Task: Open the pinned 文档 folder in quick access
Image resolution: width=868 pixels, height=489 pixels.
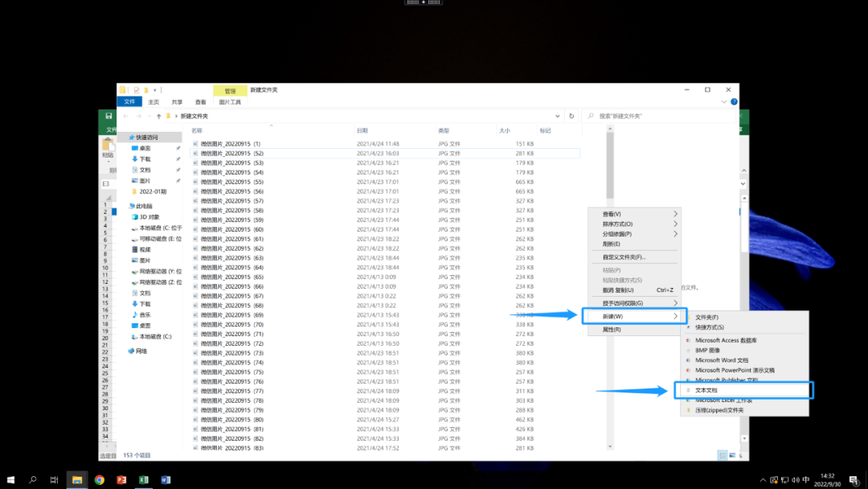Action: pyautogui.click(x=145, y=170)
